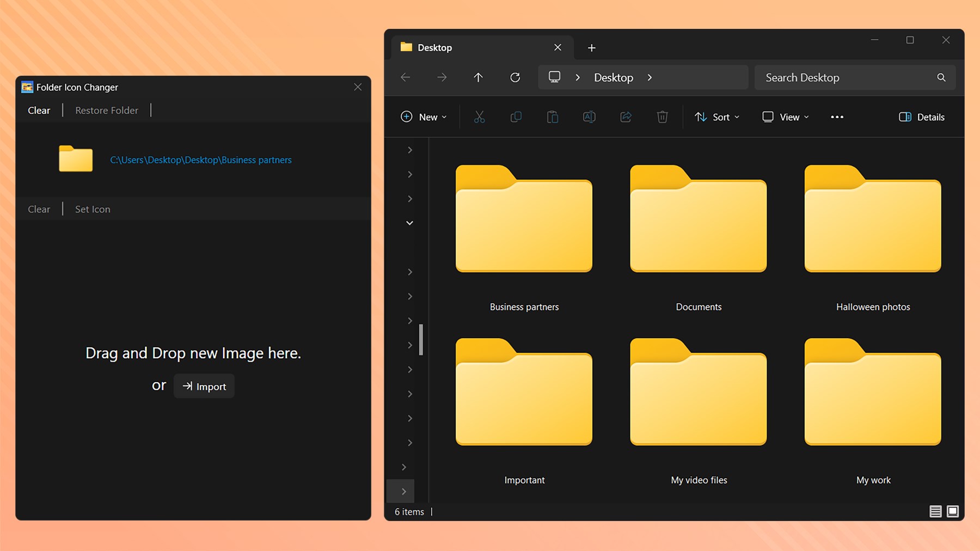980x551 pixels.
Task: Import an image in Folder Icon Changer
Action: [204, 386]
